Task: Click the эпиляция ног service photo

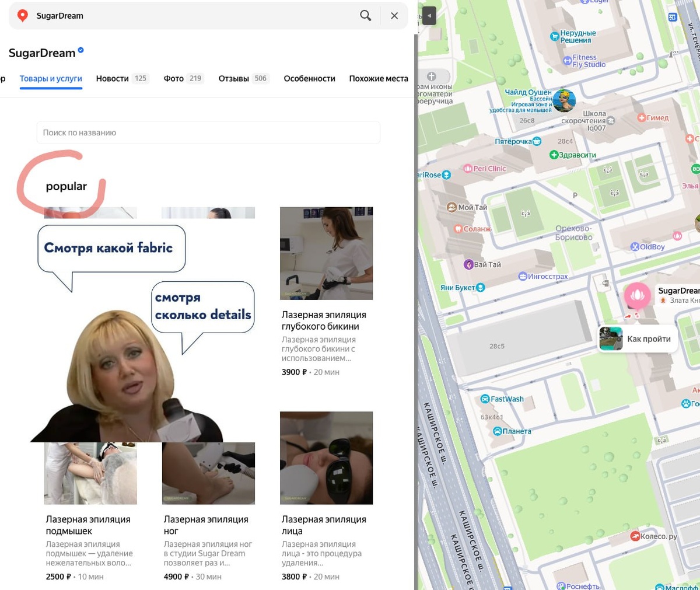Action: pos(208,473)
